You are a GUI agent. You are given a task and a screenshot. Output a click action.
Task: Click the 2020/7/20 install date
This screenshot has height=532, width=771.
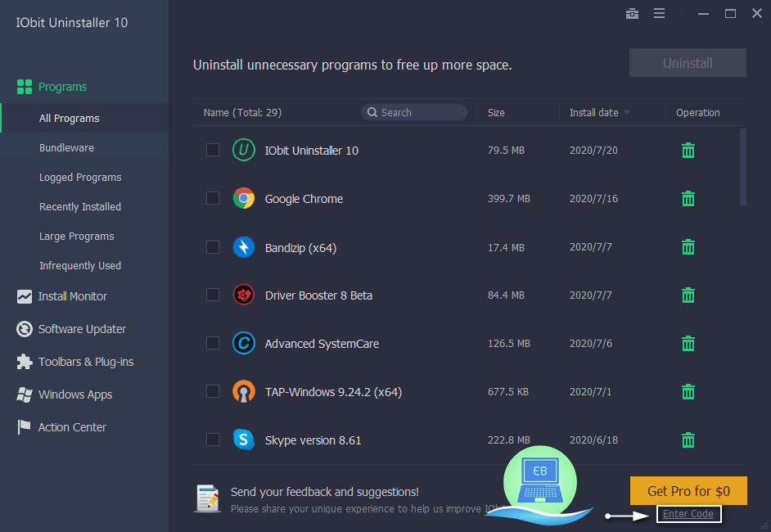point(593,151)
